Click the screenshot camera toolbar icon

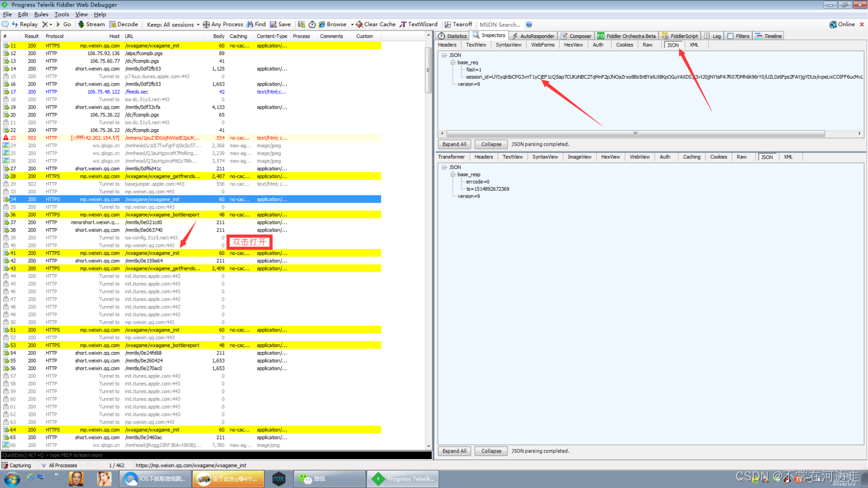coord(302,24)
